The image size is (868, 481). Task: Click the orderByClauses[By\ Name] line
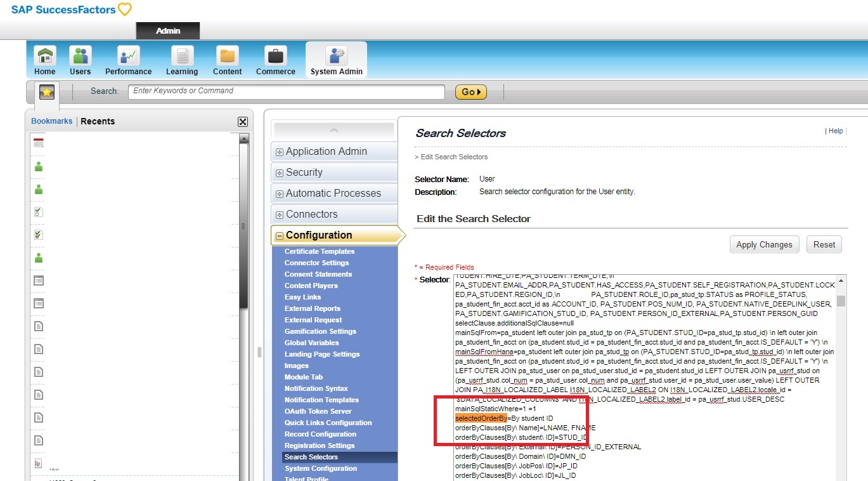pos(526,428)
